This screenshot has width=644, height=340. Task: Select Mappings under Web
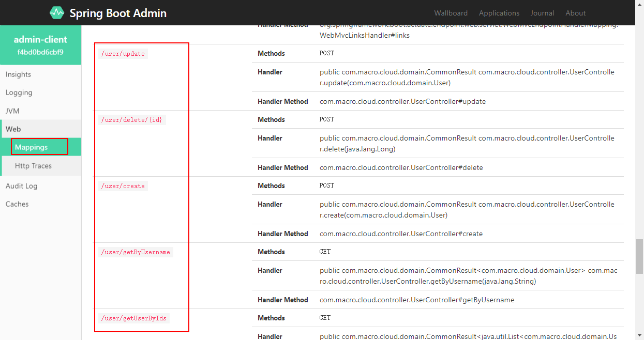pos(40,147)
